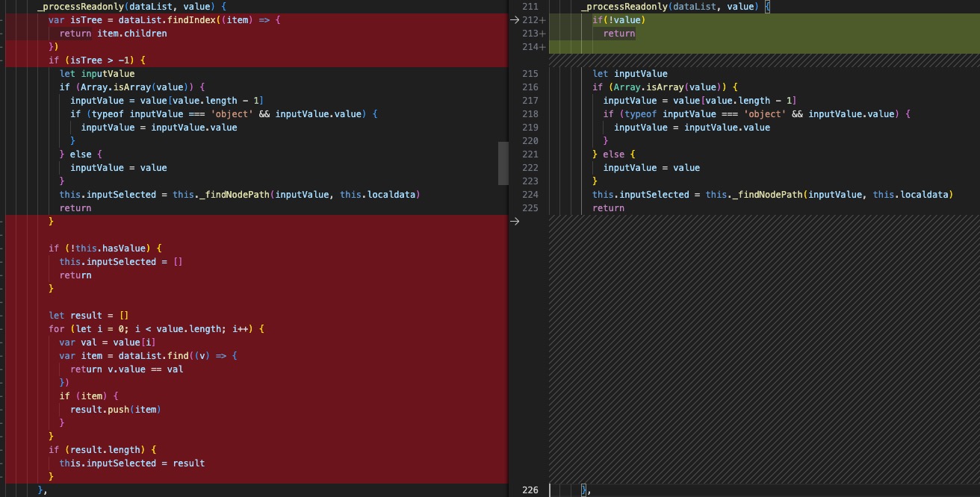The height and width of the screenshot is (497, 980).
Task: Click the '_findNodePath' assignment on line 224
Action: click(773, 195)
